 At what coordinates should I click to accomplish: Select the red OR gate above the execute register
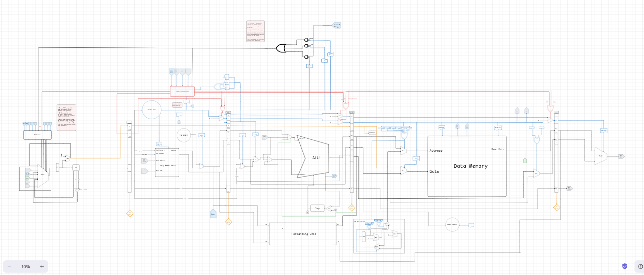[346, 106]
